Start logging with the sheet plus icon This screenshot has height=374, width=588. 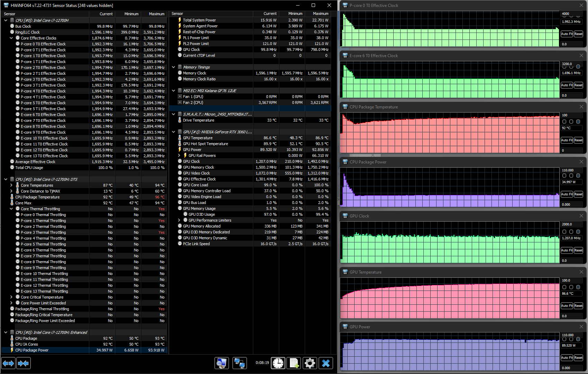[294, 363]
